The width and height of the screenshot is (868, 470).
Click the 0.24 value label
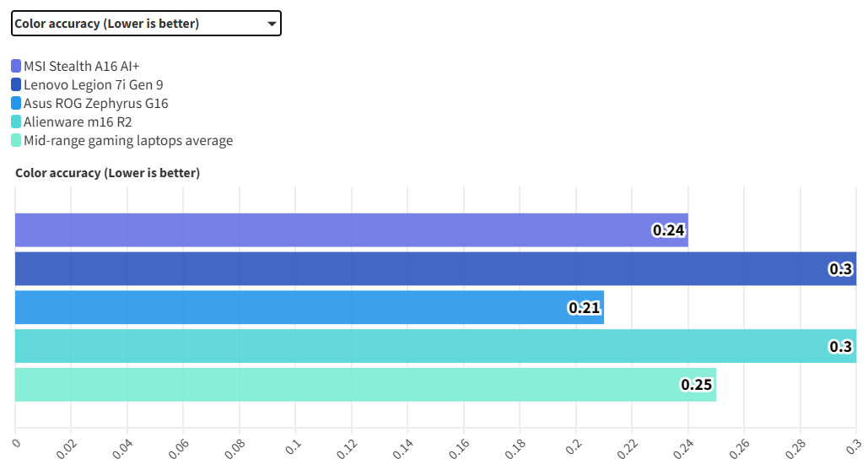tap(669, 230)
